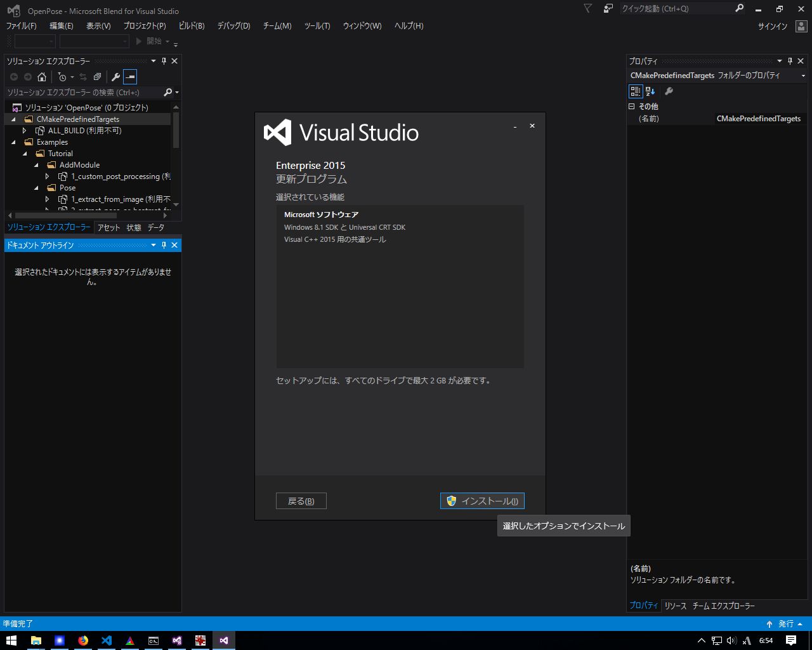Open Firefox from the Windows taskbar
812x650 pixels.
pyautogui.click(x=83, y=640)
